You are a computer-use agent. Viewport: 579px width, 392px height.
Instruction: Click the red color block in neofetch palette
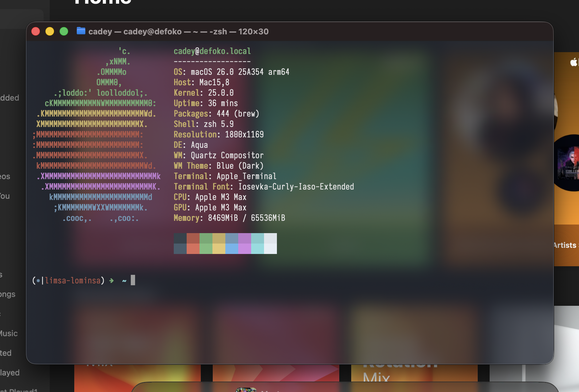click(193, 238)
